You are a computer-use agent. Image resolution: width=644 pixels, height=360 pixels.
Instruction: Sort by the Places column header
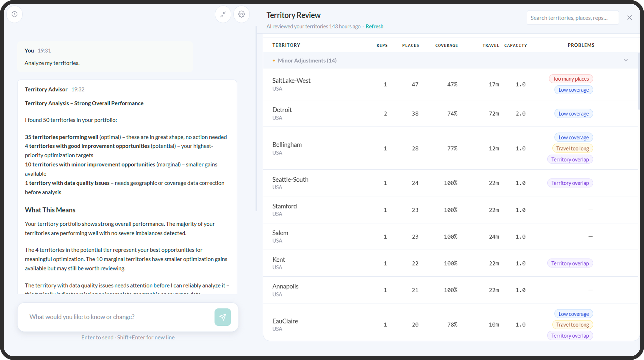tap(411, 45)
